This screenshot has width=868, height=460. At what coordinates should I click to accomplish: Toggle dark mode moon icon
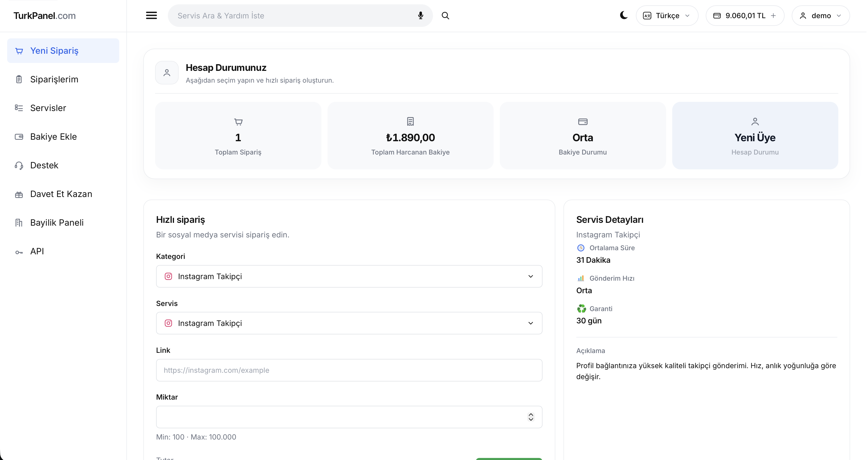(x=624, y=15)
